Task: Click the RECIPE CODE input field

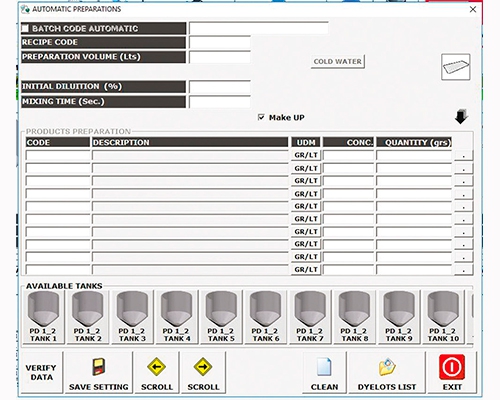Action: point(220,43)
